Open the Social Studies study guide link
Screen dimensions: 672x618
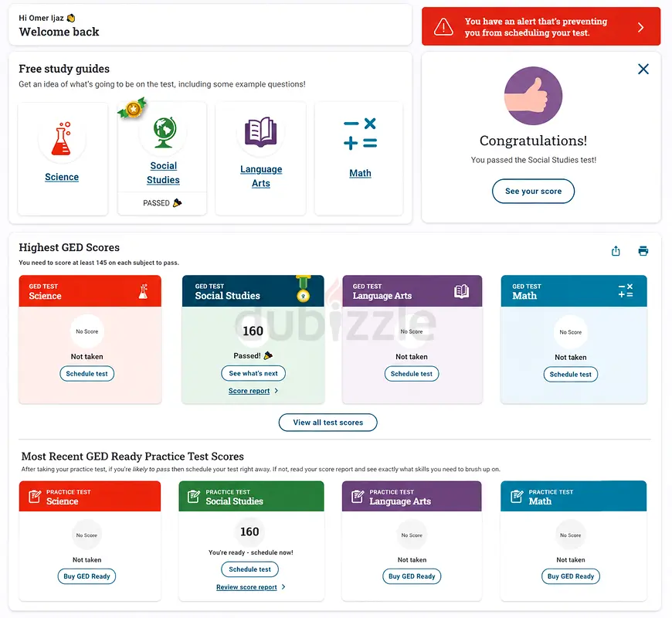click(163, 173)
